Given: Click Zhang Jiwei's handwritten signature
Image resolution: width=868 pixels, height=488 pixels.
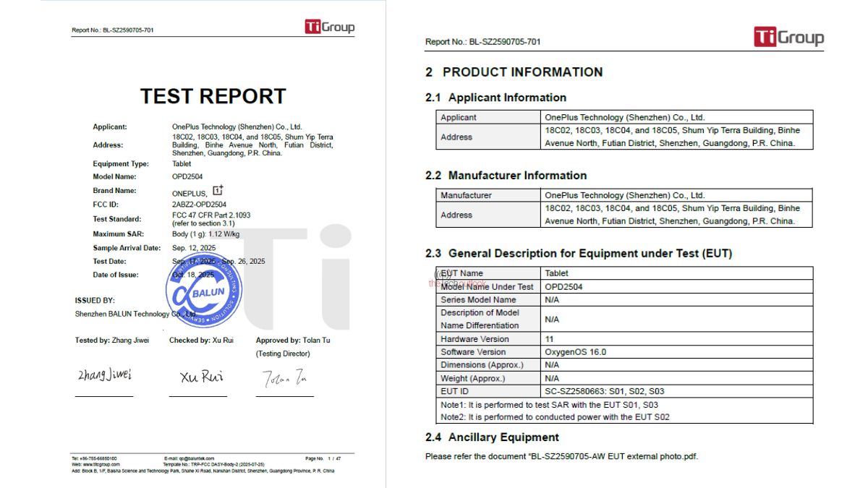Looking at the screenshot, I should (x=104, y=375).
